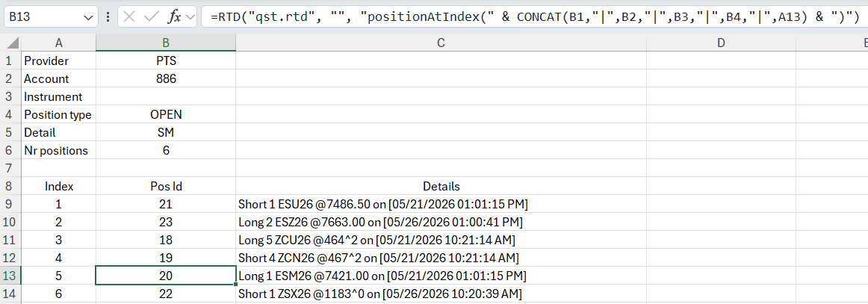
Task: Click the 'Instrument' label cell
Action: tap(59, 96)
